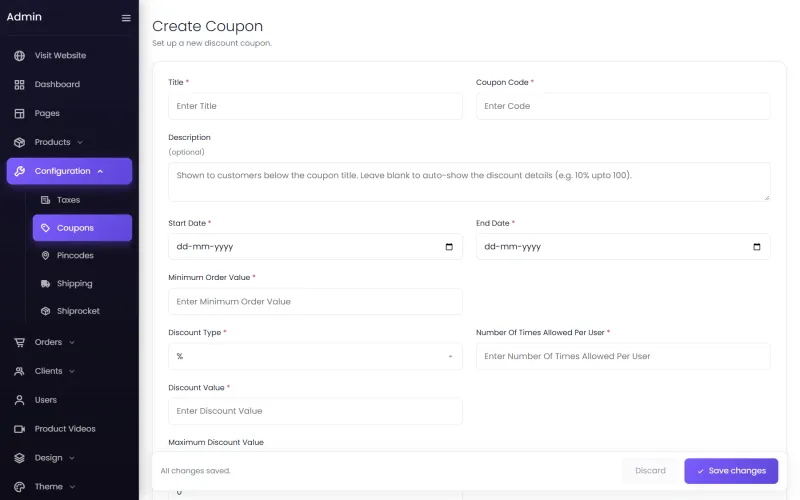Click the Taxes icon in submenu
Image resolution: width=800 pixels, height=500 pixels.
pos(45,200)
